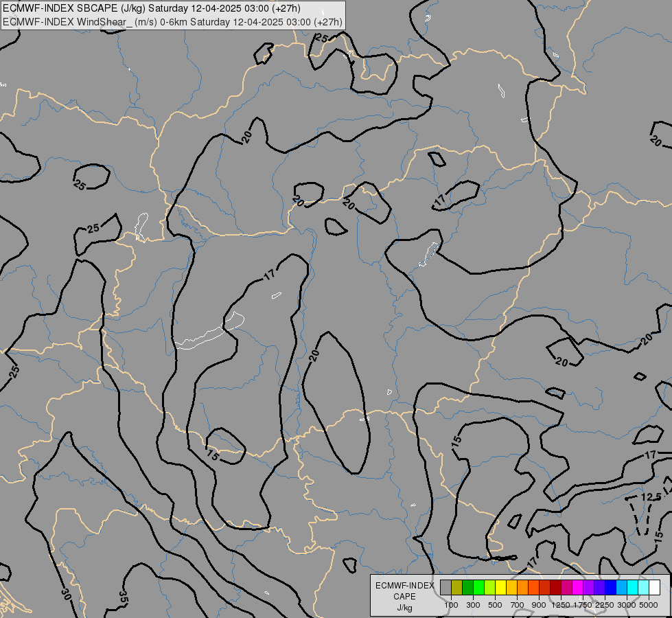Select the dark green legend swatch
Viewport: 672px width, 618px height.
tap(467, 587)
